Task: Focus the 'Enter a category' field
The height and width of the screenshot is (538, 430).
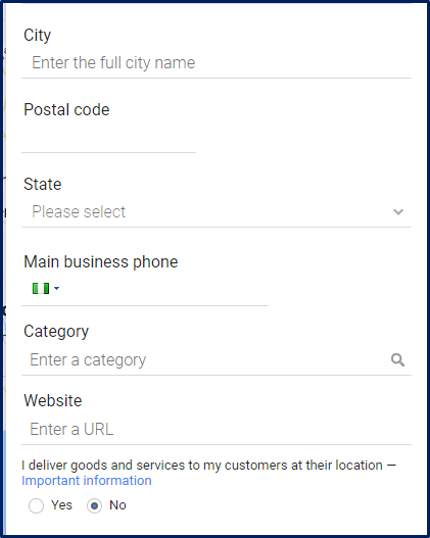Action: point(206,360)
